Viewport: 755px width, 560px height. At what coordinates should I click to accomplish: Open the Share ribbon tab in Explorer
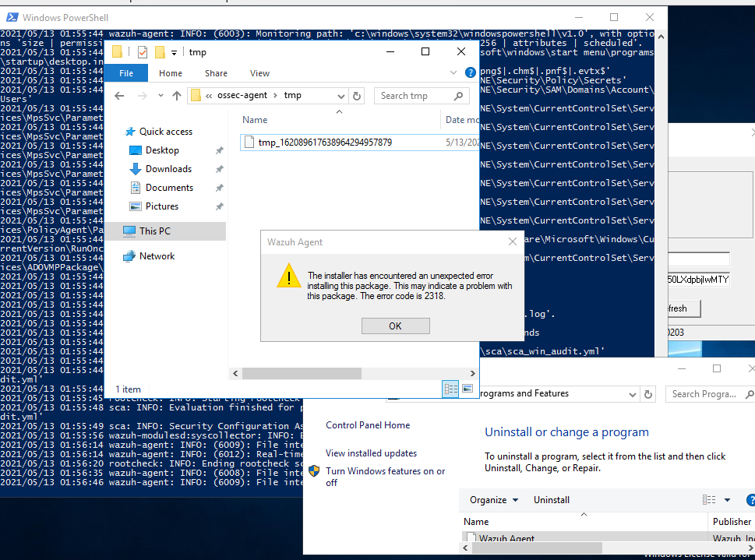point(216,73)
